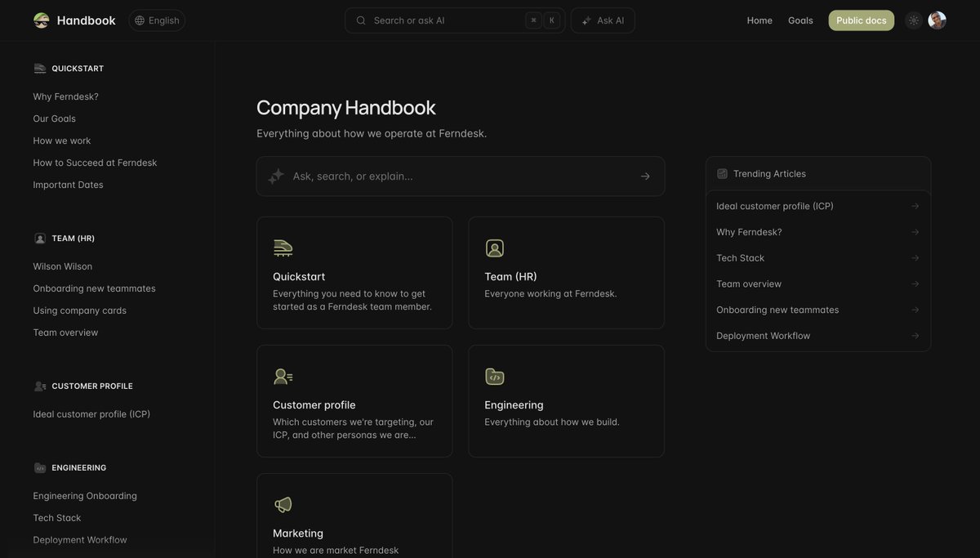Click the Public docs button
Image resolution: width=980 pixels, height=558 pixels.
coord(862,20)
